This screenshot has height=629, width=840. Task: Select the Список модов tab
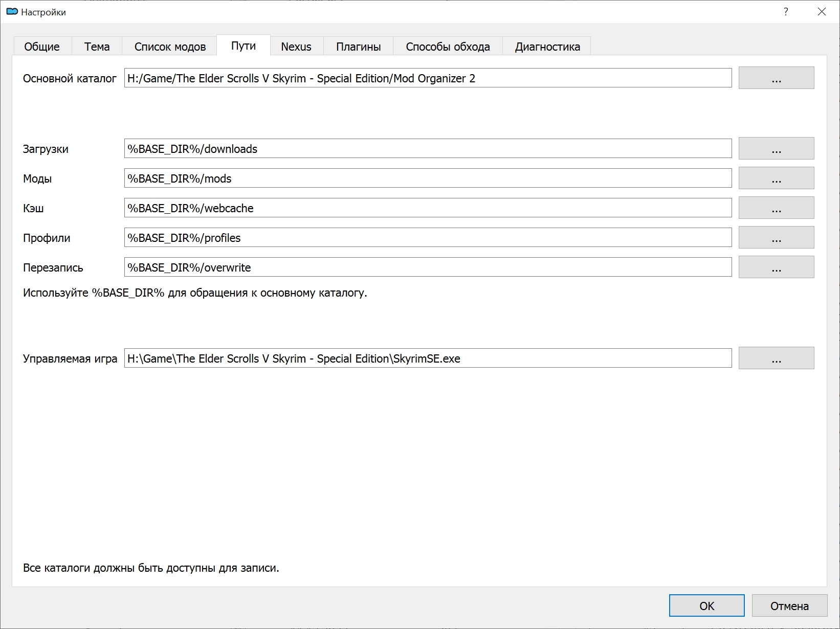(170, 47)
